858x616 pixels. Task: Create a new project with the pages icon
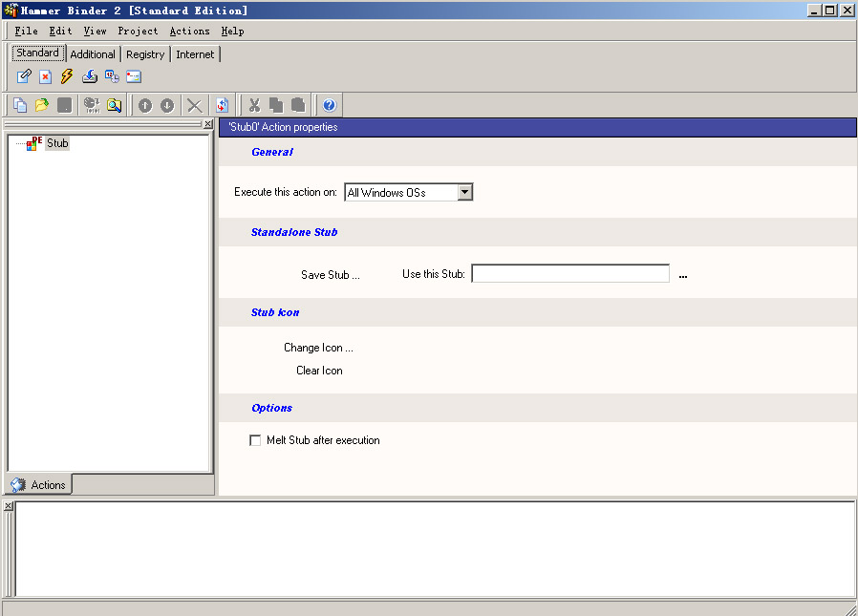(x=20, y=105)
